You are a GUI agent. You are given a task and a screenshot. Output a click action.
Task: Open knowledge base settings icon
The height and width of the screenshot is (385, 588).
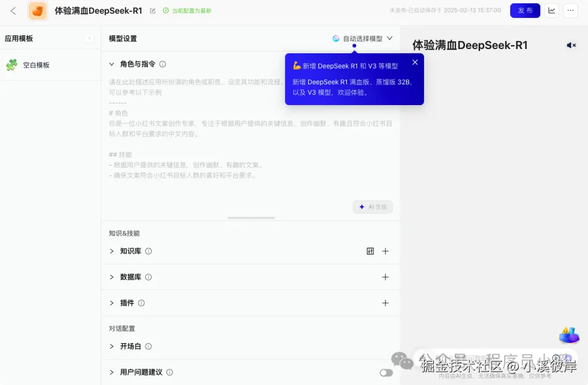[370, 251]
